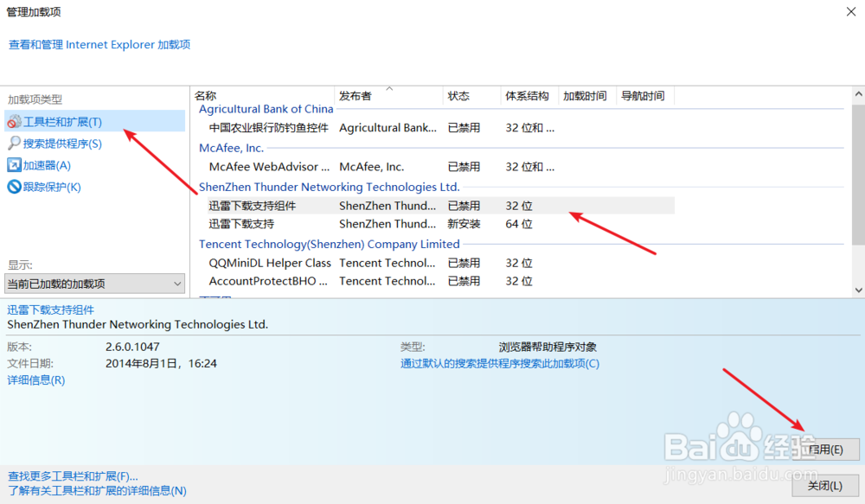
Task: Click the scrollbar up arrow of add-on list
Action: pyautogui.click(x=858, y=94)
